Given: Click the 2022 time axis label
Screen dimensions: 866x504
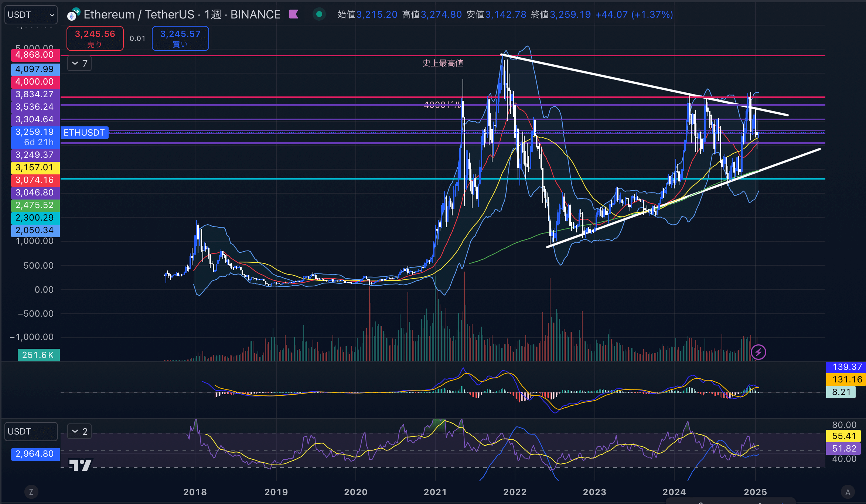Looking at the screenshot, I should [515, 492].
